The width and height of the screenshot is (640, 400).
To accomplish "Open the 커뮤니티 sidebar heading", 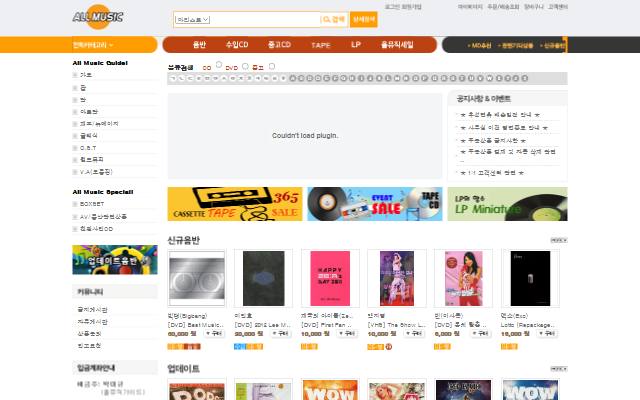I will pos(90,291).
